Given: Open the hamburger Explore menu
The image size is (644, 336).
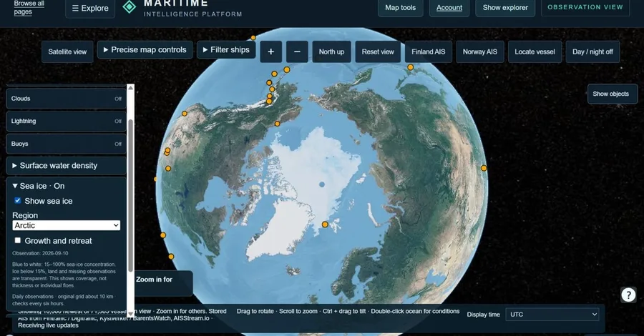Looking at the screenshot, I should [x=90, y=8].
